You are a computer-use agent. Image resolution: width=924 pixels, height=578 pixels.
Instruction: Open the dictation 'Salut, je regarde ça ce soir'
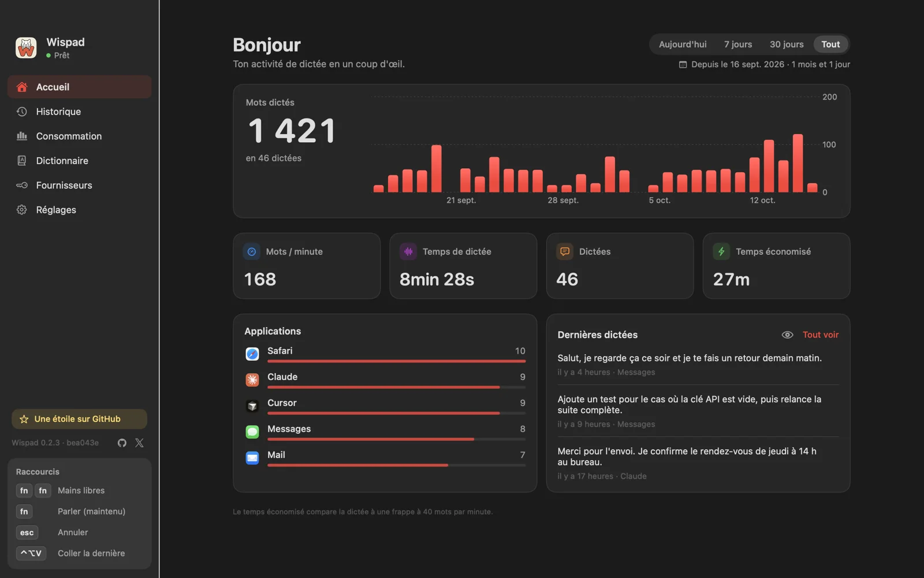698,365
